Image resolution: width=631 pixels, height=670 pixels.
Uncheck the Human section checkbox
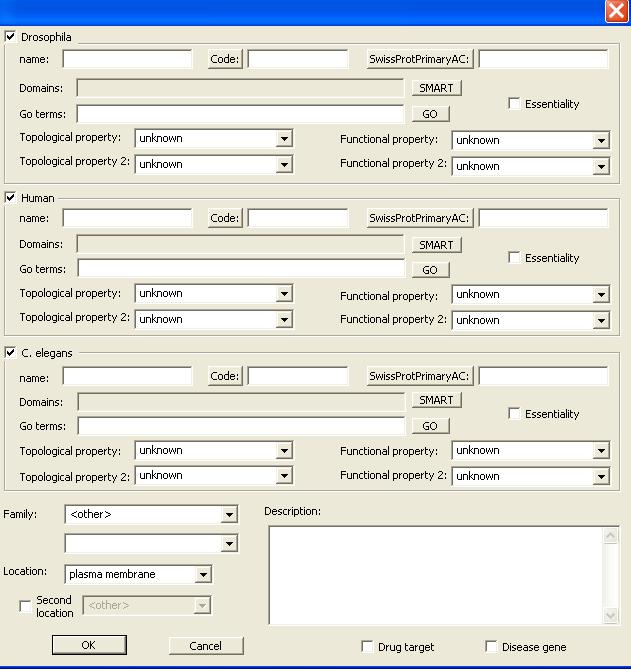point(11,198)
